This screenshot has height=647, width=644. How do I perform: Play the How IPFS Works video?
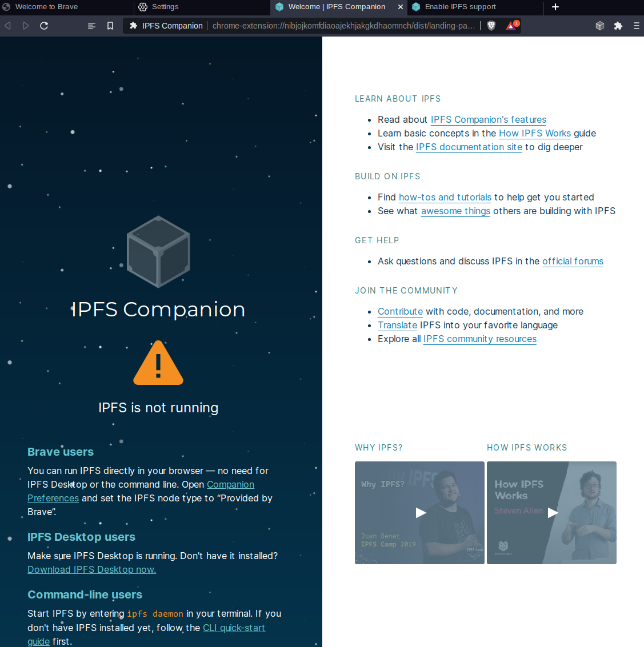pos(552,513)
